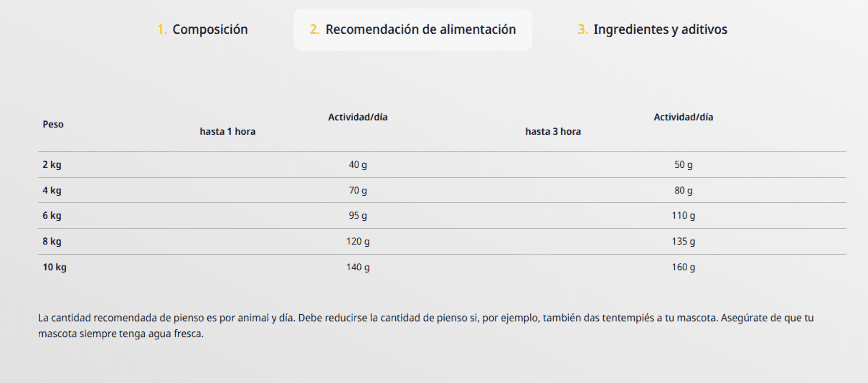Select the Recomendación de alimentación tab
The image size is (868, 383).
pyautogui.click(x=413, y=30)
